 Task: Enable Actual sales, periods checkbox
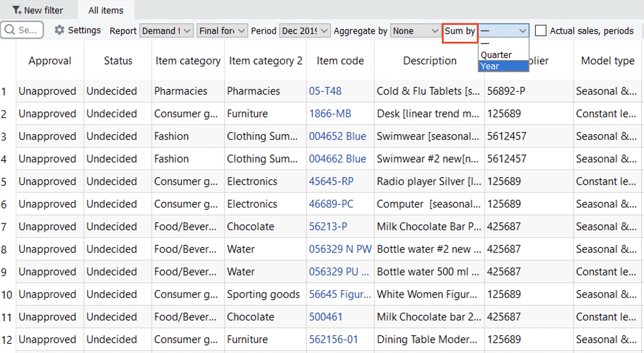coord(540,31)
